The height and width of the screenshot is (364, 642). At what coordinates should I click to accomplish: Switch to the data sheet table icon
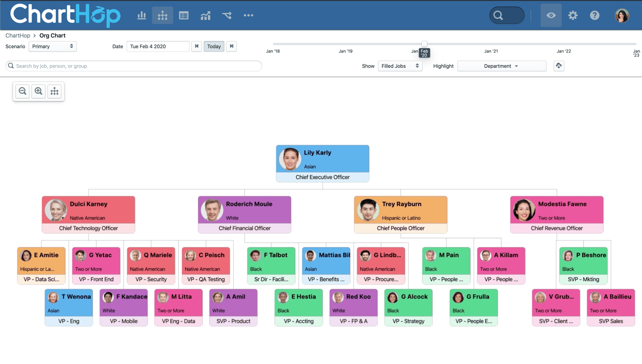tap(184, 15)
